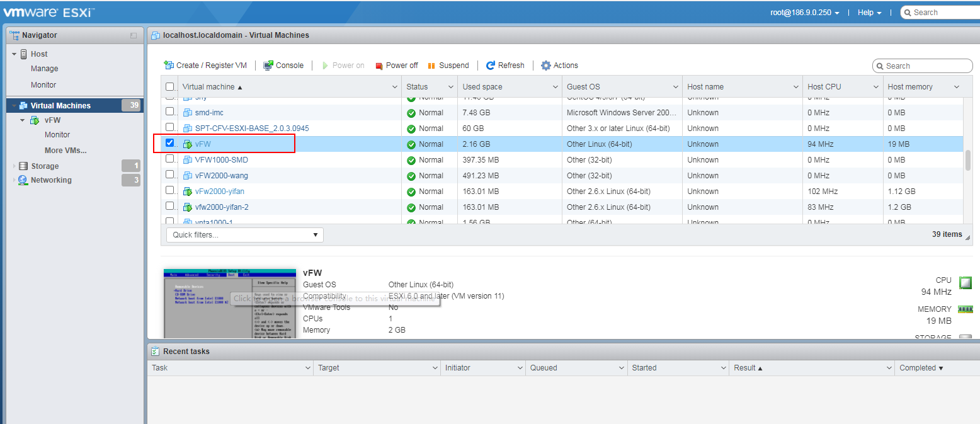Click the Host icon in Navigator
The height and width of the screenshot is (424, 980).
(x=24, y=54)
